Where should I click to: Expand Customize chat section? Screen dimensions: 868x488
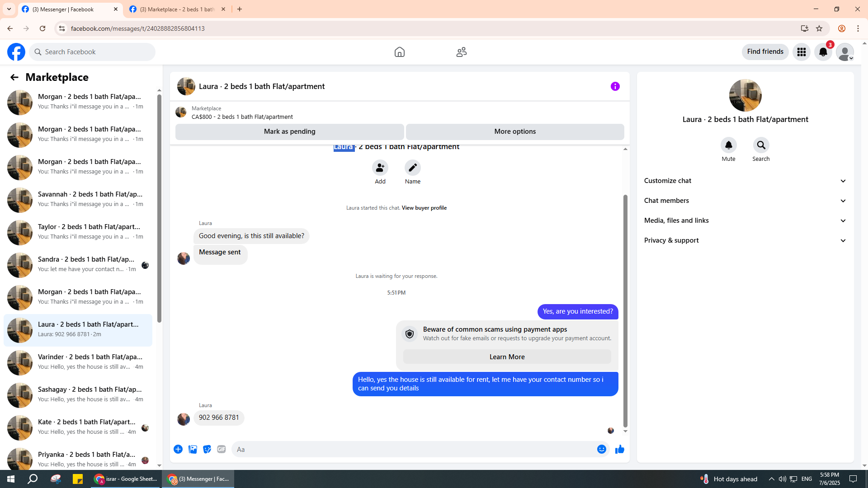point(745,181)
